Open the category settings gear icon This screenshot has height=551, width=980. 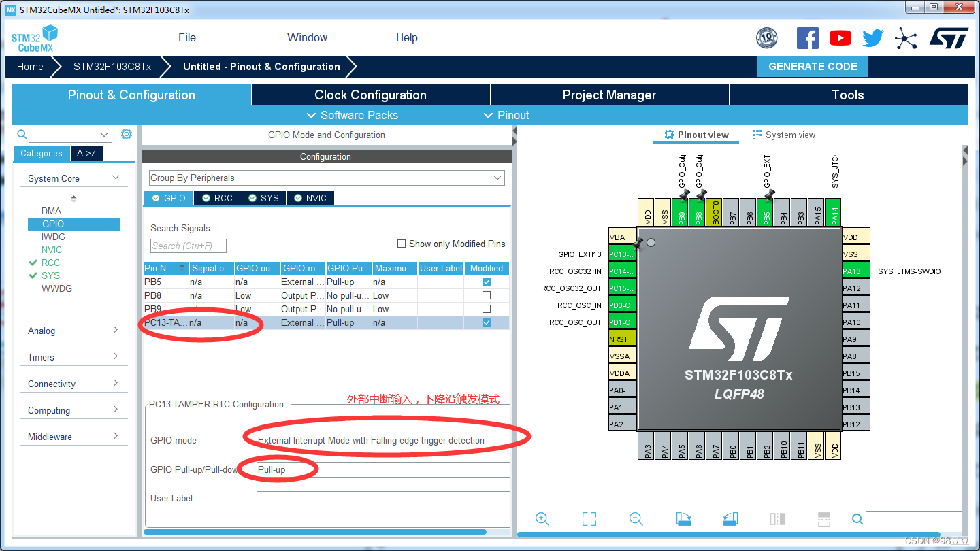(127, 134)
